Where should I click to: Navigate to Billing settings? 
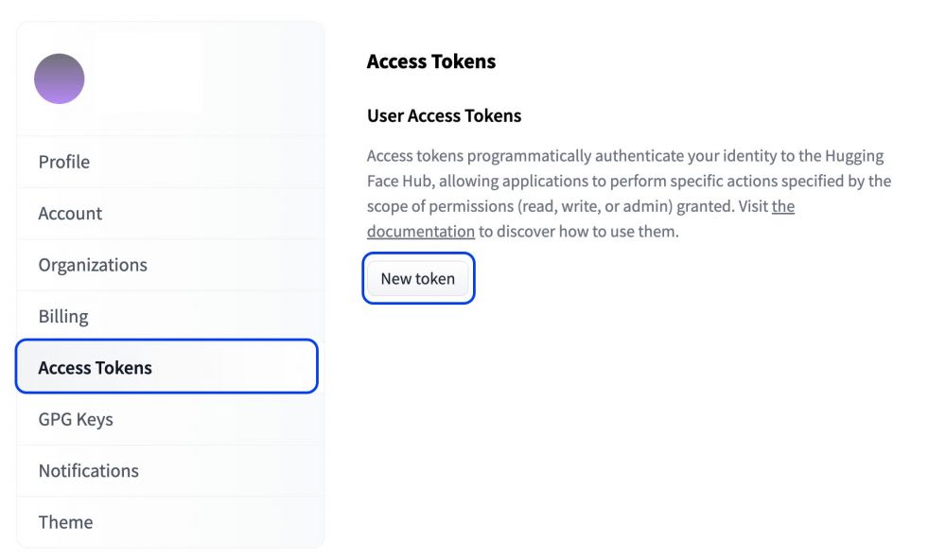[63, 316]
